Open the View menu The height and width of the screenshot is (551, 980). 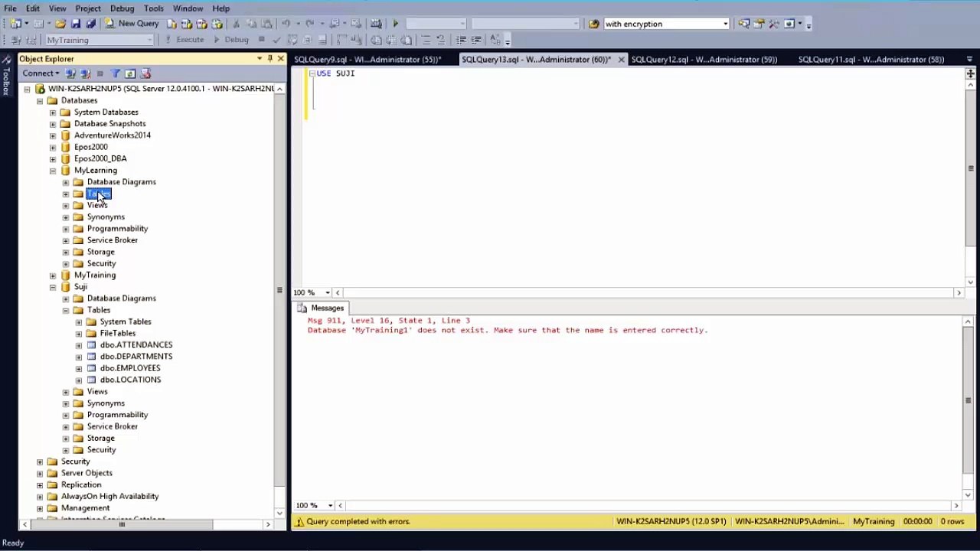click(x=57, y=8)
